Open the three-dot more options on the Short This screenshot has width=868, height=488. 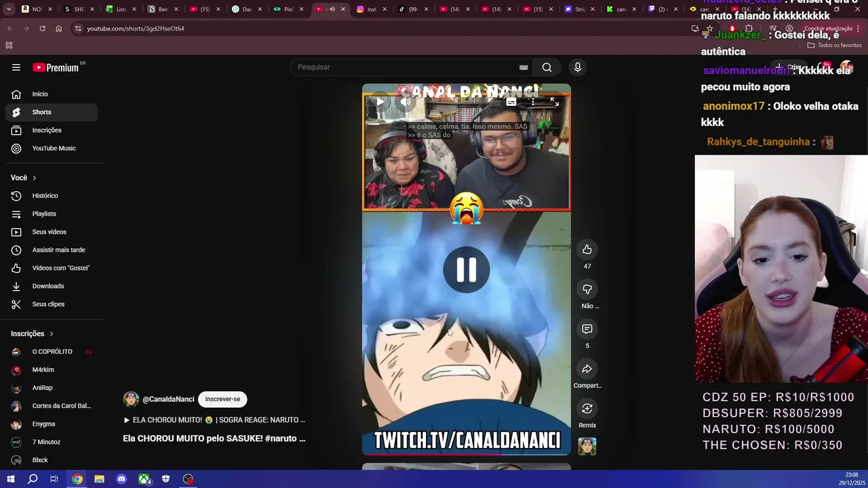pyautogui.click(x=533, y=102)
